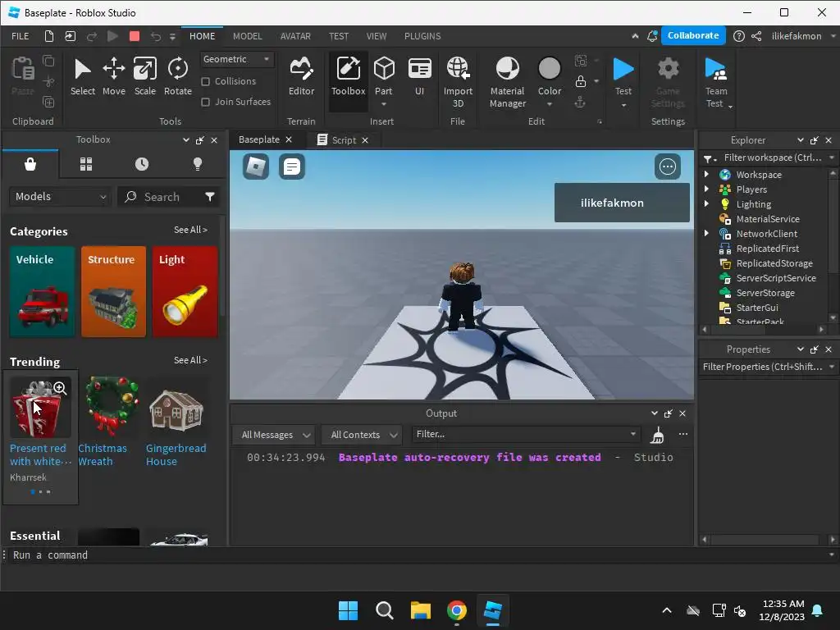This screenshot has width=840, height=630.
Task: Click the Toolbox Search field
Action: pos(168,197)
